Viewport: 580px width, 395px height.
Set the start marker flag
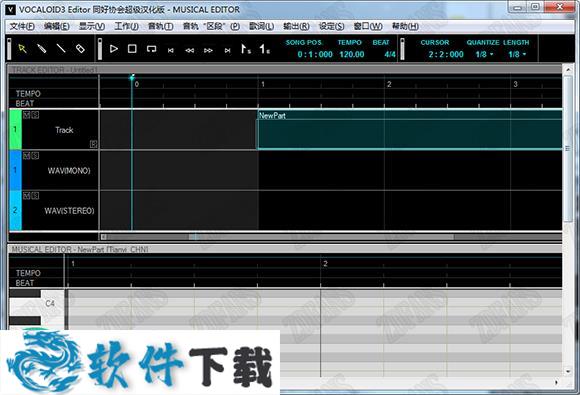[x=246, y=49]
